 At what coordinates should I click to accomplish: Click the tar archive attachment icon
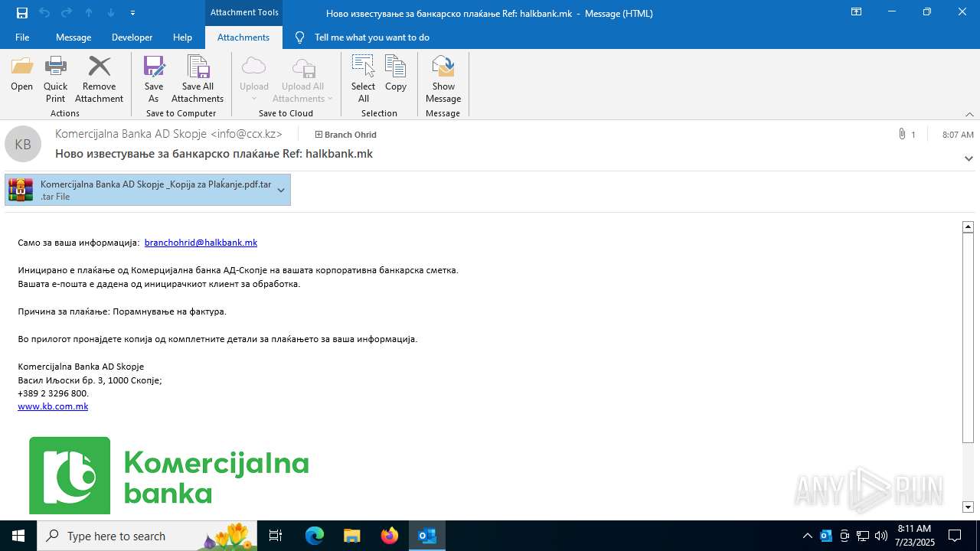pos(21,190)
